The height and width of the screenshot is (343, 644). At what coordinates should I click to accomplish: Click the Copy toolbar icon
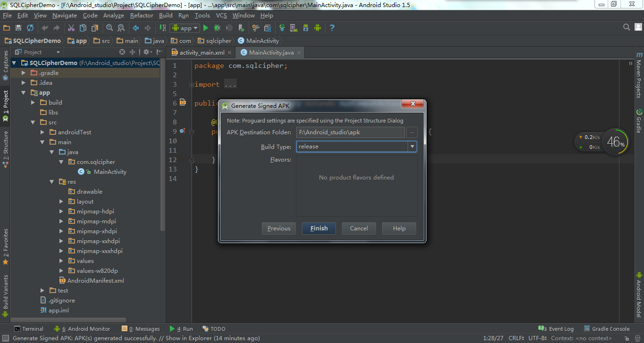[x=83, y=28]
